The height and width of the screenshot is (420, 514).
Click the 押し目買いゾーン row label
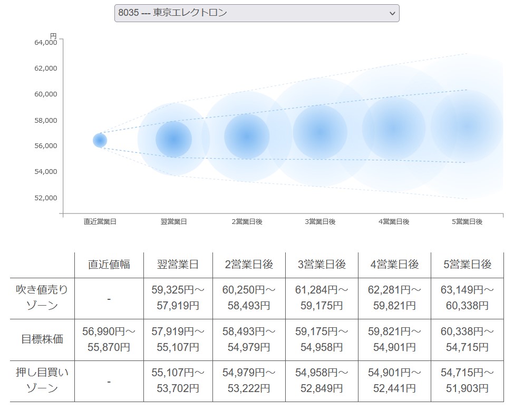[x=42, y=380]
